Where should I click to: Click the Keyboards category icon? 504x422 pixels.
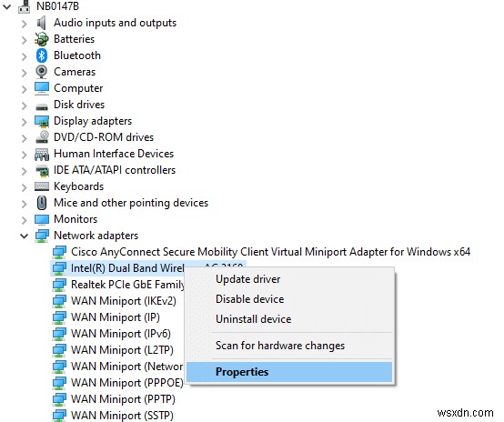point(42,186)
